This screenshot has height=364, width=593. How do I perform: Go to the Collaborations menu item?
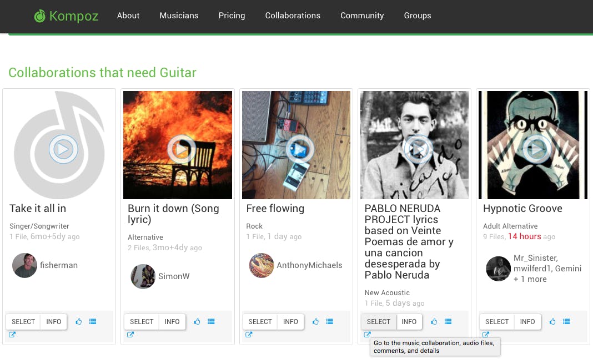[x=293, y=16]
